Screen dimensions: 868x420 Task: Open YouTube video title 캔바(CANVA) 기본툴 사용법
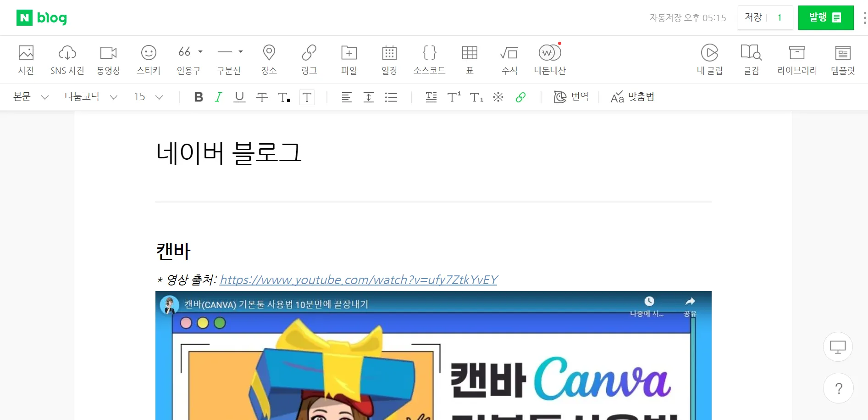tap(276, 304)
